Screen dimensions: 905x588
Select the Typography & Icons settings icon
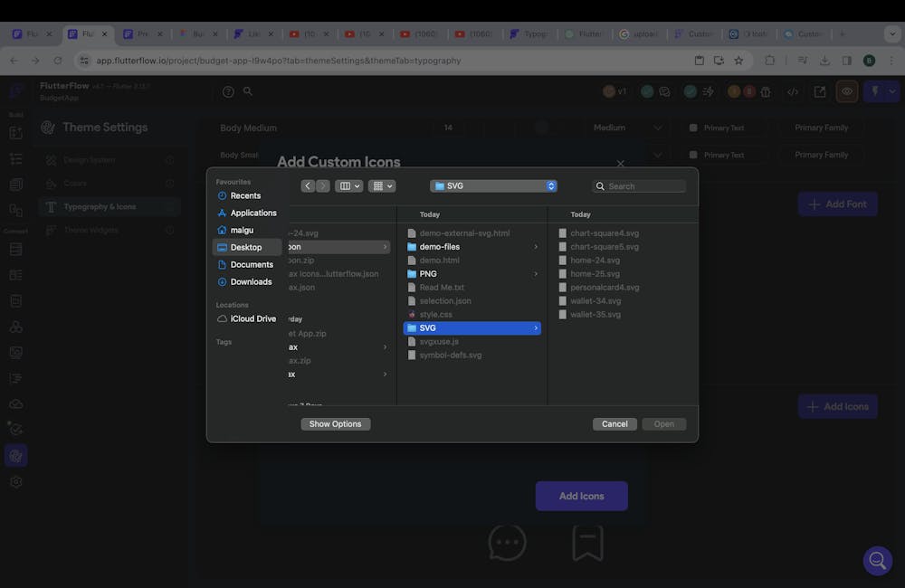pos(52,206)
